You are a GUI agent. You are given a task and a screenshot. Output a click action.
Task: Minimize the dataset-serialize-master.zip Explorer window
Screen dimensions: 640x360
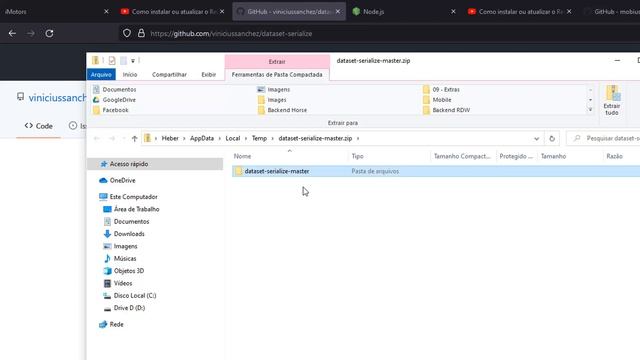point(617,60)
